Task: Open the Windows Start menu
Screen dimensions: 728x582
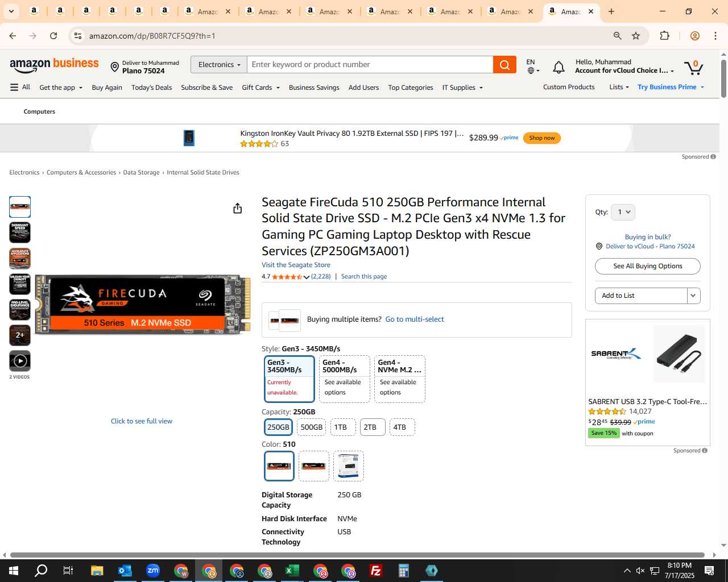Action: pyautogui.click(x=14, y=571)
